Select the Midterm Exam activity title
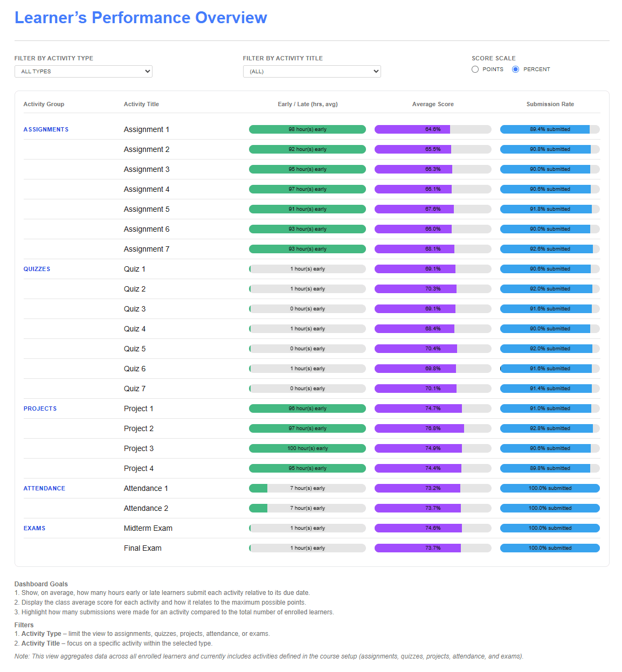Screen dimensions: 622x672 pos(148,528)
